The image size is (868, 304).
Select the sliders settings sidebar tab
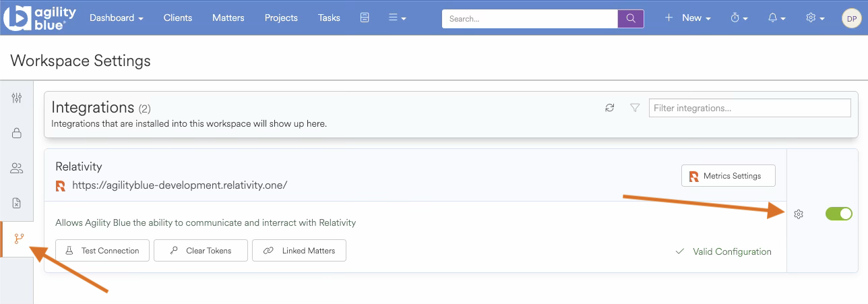(x=17, y=98)
